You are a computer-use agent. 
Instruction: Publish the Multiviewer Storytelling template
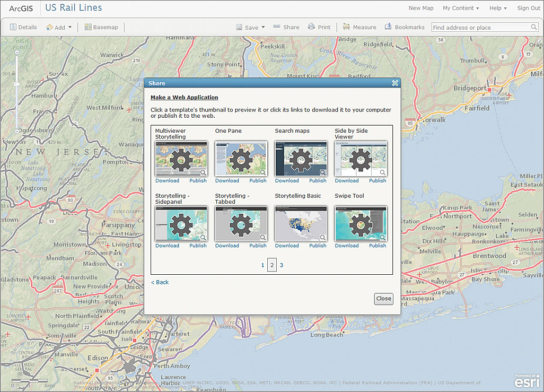pyautogui.click(x=198, y=180)
